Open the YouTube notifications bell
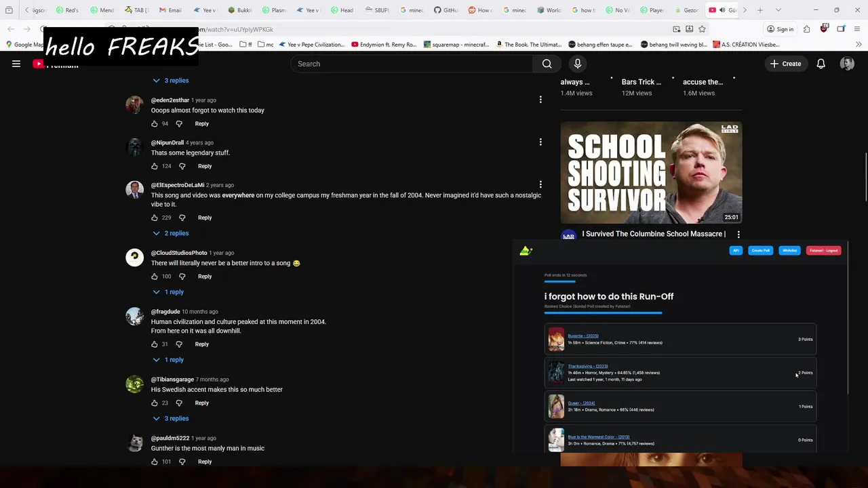 [821, 64]
